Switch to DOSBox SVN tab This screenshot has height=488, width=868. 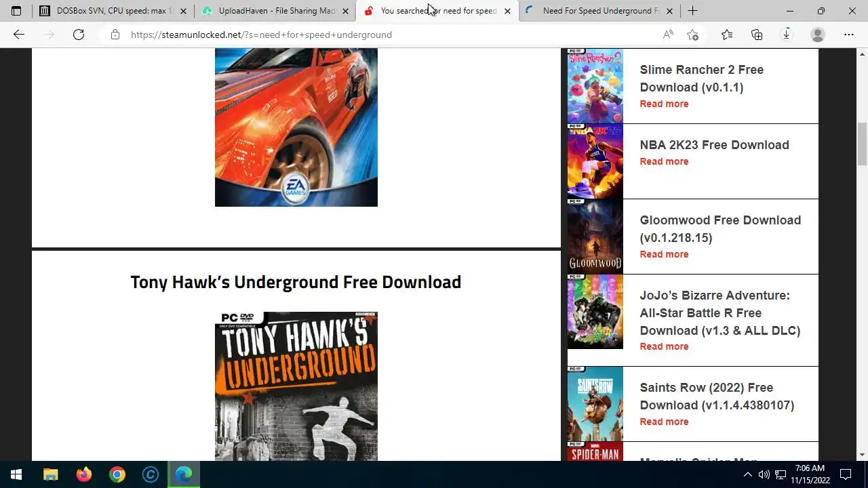coord(113,11)
